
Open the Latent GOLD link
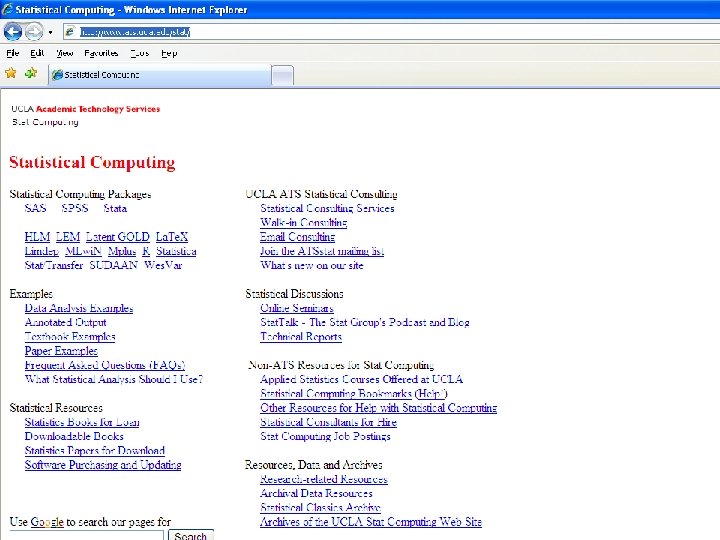(118, 237)
